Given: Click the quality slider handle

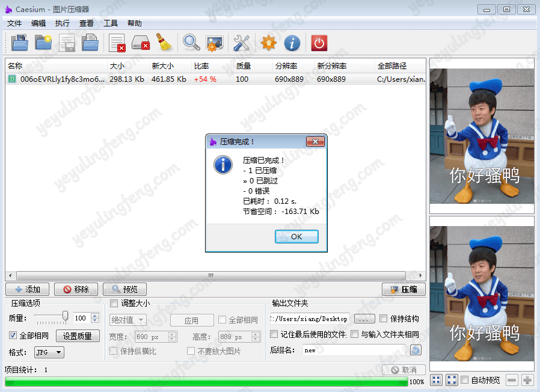Looking at the screenshot, I should [x=65, y=315].
